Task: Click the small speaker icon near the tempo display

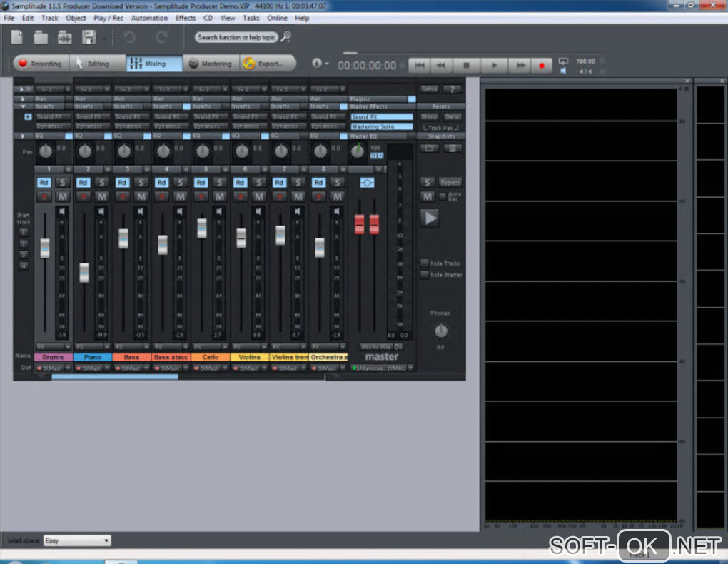Action: point(562,71)
